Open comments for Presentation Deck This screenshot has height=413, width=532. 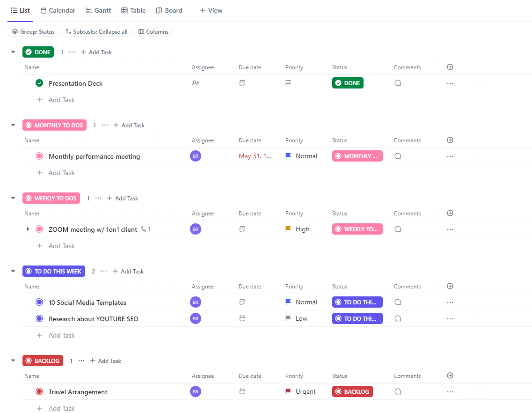(x=398, y=83)
